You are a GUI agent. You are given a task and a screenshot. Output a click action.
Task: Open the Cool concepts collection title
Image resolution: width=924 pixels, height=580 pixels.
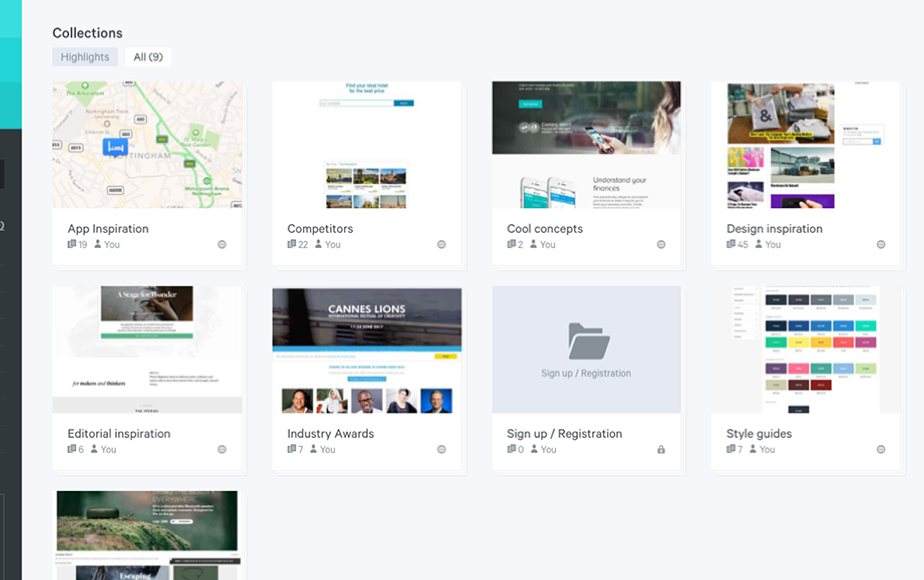(545, 228)
